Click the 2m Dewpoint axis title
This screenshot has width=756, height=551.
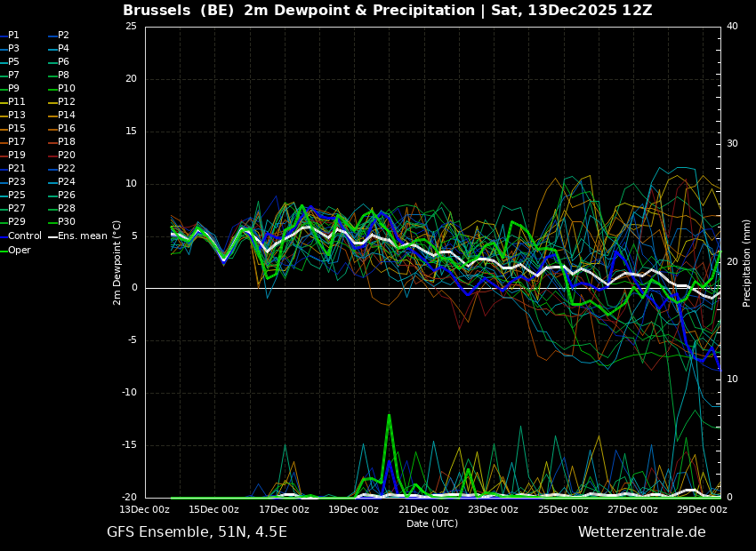click(x=117, y=263)
